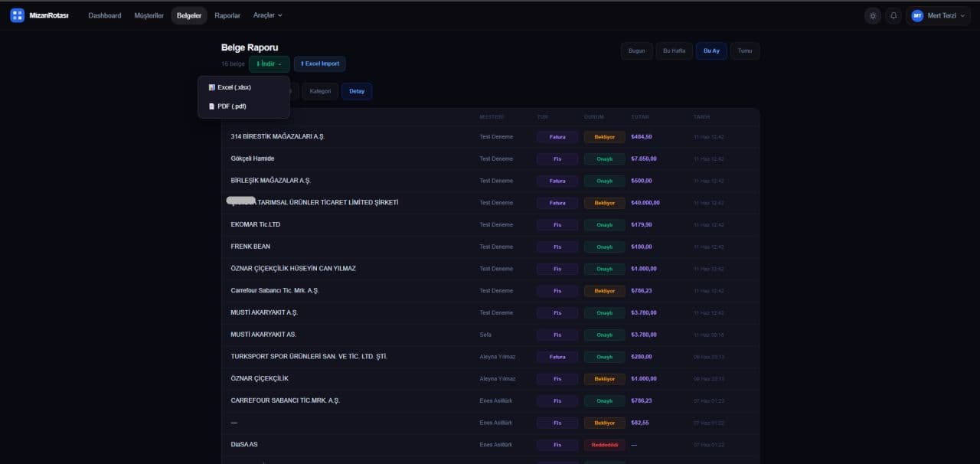This screenshot has width=980, height=464.
Task: Open ÖZNAR ÇİÇEKÇİLİK HÜSEYİN CAN YILMAZ row
Action: 490,269
